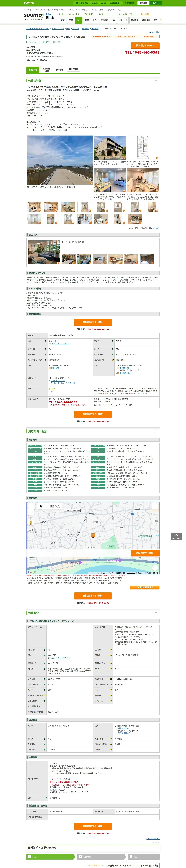Click the 間取り help icon in detail table

112,341
